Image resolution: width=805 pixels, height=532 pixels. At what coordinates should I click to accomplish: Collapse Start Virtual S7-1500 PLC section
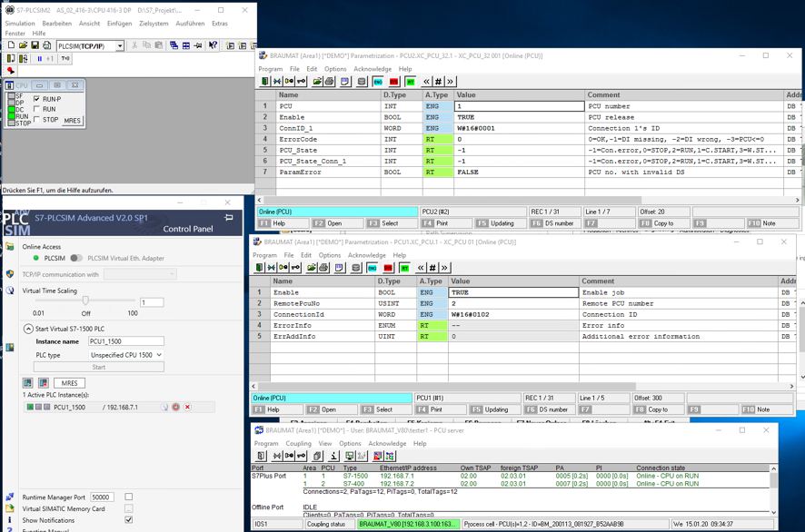[x=28, y=329]
